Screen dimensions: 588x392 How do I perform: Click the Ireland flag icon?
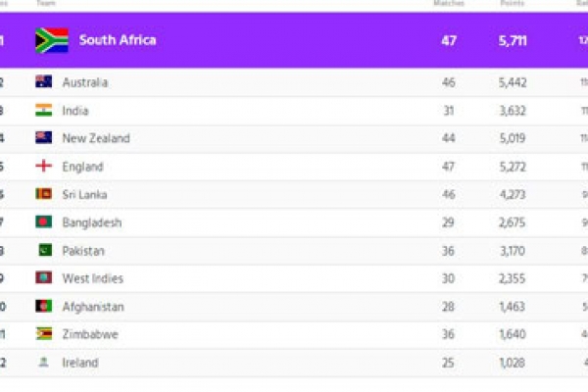(x=44, y=363)
